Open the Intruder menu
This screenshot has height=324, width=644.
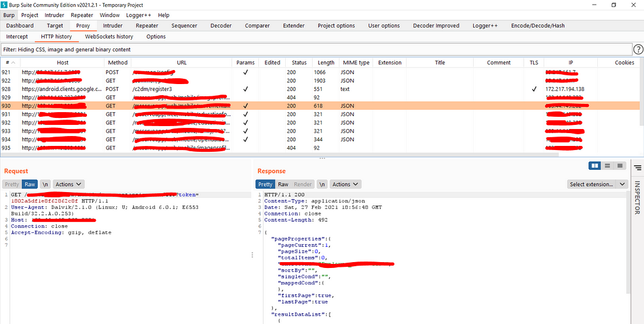(55, 15)
